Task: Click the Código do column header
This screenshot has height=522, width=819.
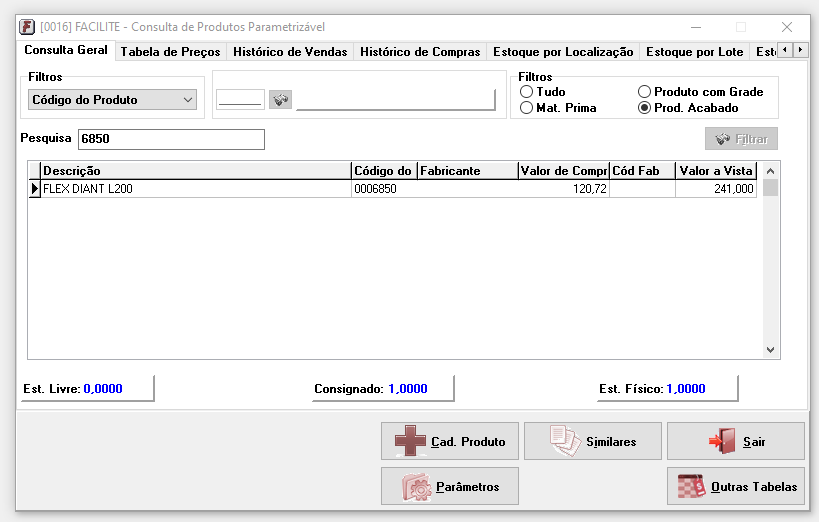Action: [384, 171]
